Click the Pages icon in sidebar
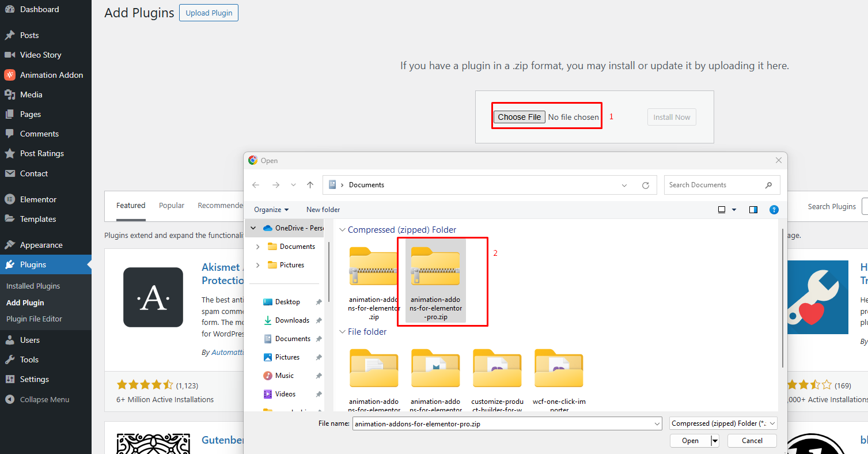 pyautogui.click(x=10, y=114)
